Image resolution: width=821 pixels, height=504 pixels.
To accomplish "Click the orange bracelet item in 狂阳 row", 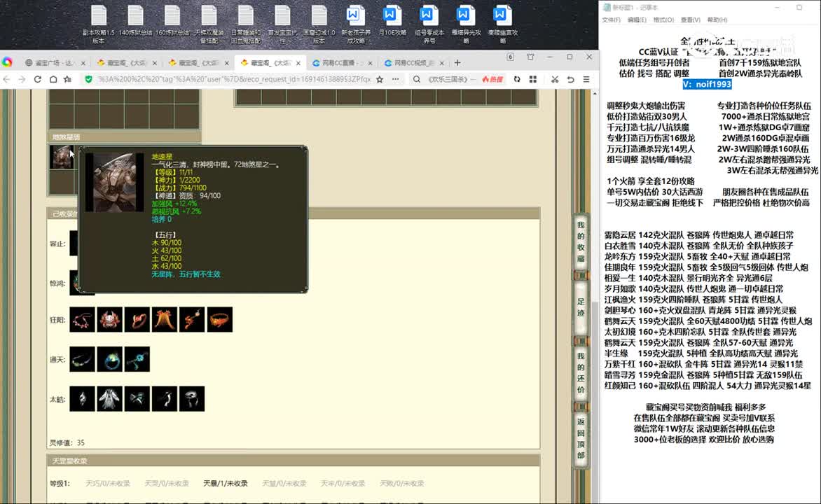I will tap(219, 319).
